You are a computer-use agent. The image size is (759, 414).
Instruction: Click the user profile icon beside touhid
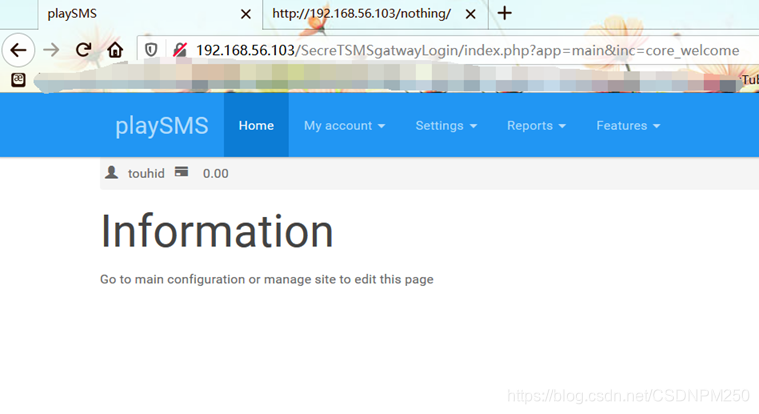click(x=111, y=172)
